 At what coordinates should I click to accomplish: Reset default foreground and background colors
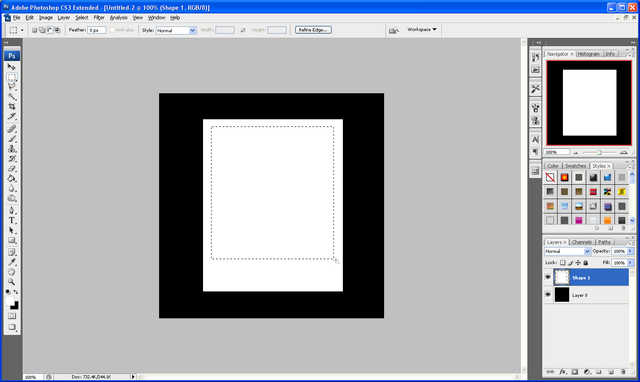pos(8,292)
